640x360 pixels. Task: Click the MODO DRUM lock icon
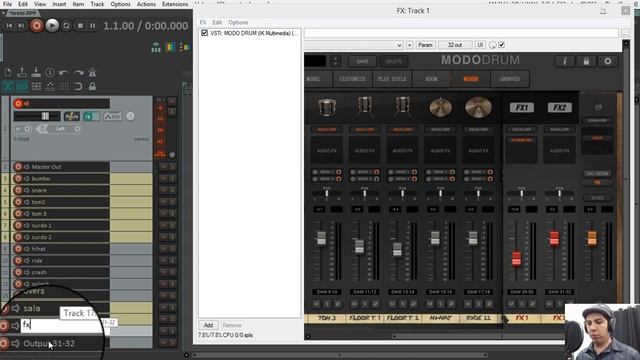[x=586, y=61]
